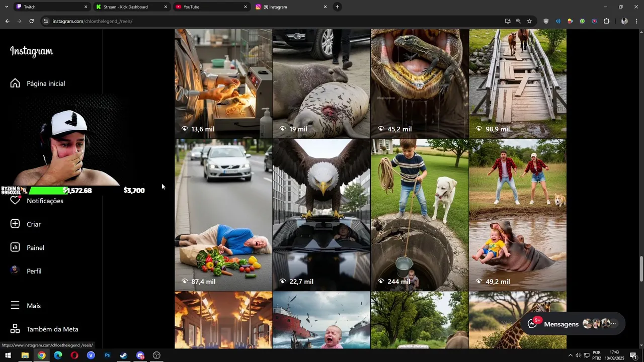Open the Extensions puzzle menu
The width and height of the screenshot is (644, 362).
606,21
